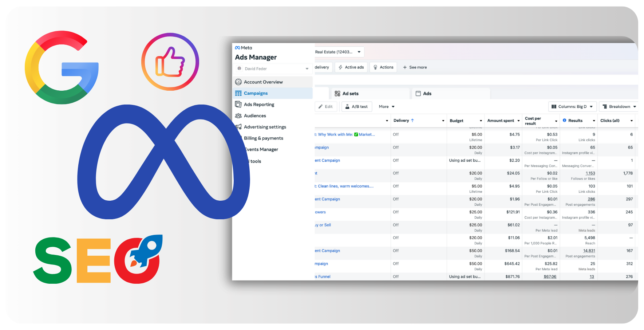Image resolution: width=644 pixels, height=330 pixels.
Task: Click the underlined 14,831 results value
Action: 589,251
